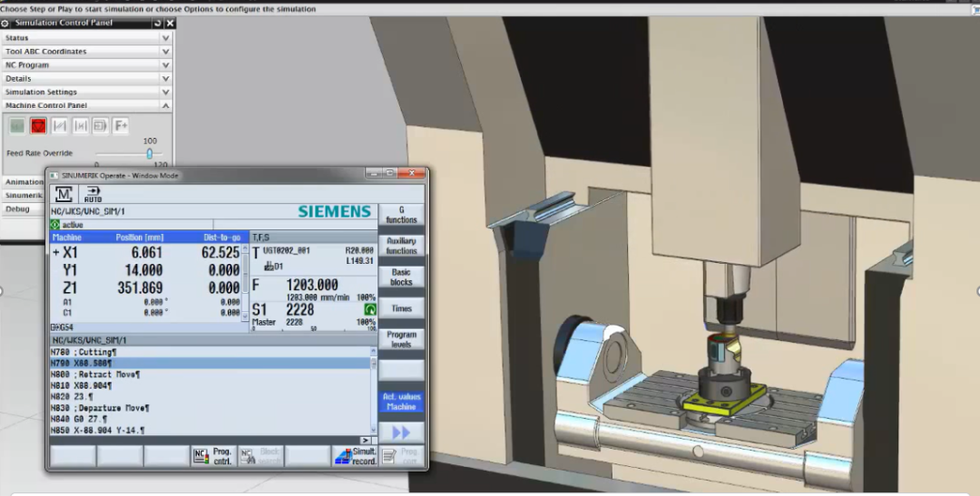This screenshot has height=496, width=980.
Task: Click the green cycle start button in Machine Control Panel
Action: [x=17, y=126]
